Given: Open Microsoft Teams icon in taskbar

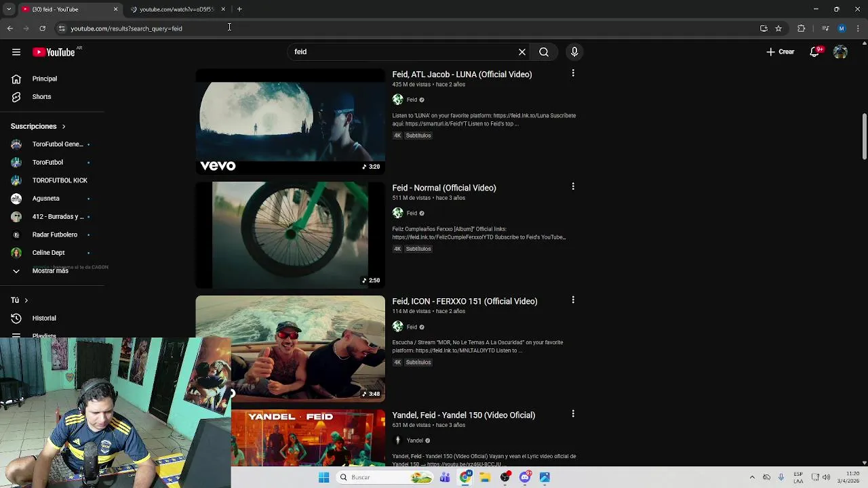Looking at the screenshot, I should [445, 477].
